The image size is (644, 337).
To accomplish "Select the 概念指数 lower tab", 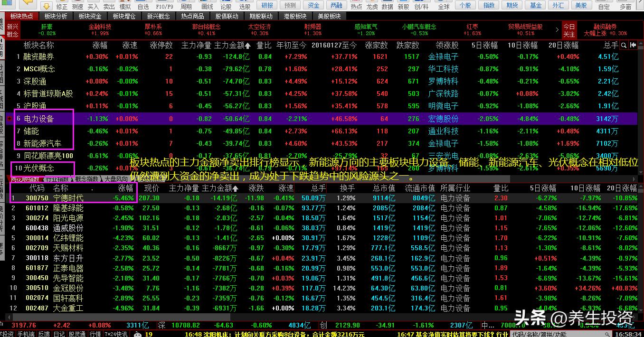I will pos(86,179).
